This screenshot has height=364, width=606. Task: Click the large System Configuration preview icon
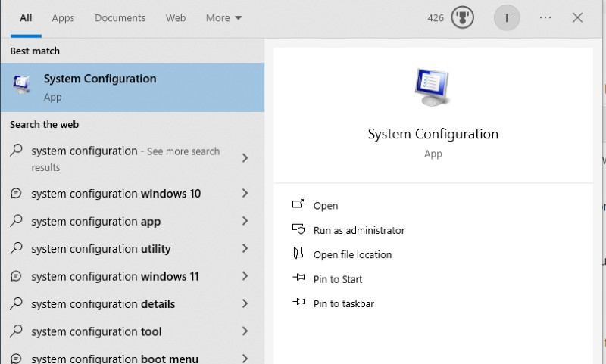click(x=433, y=87)
